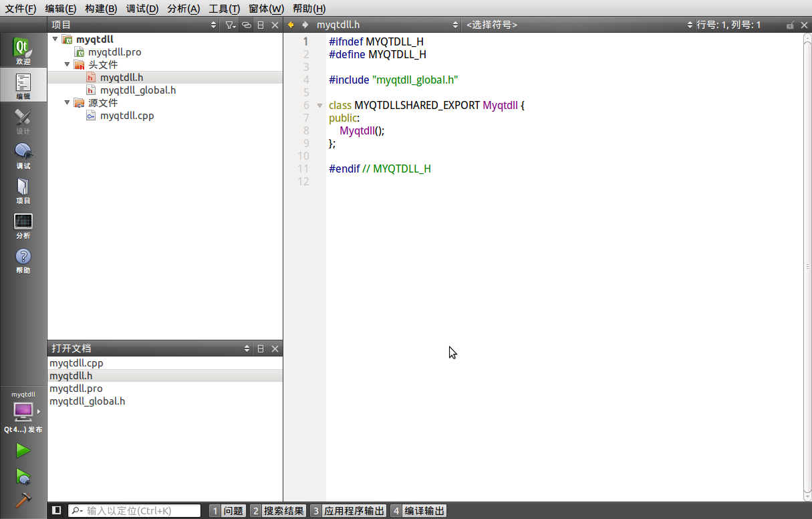Open the filter tree dropdown in project panel
Image resolution: width=812 pixels, height=519 pixels.
pos(230,25)
